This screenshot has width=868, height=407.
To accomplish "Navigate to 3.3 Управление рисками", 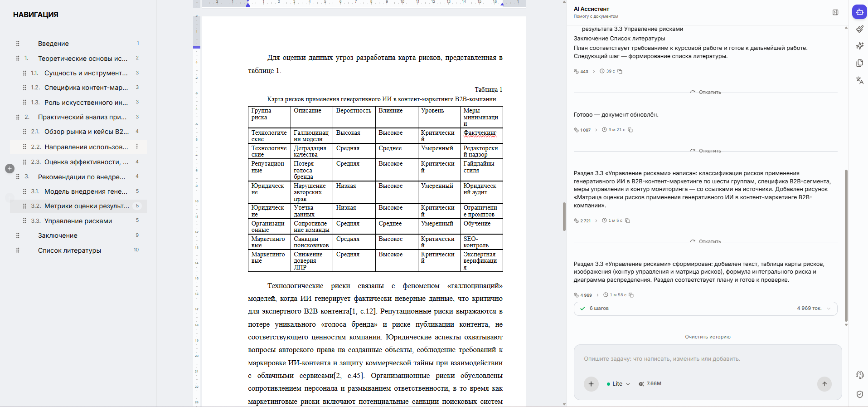I will click(78, 221).
